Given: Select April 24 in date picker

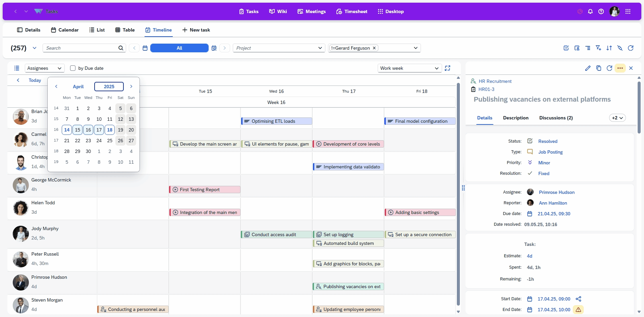Looking at the screenshot, I should coord(99,141).
